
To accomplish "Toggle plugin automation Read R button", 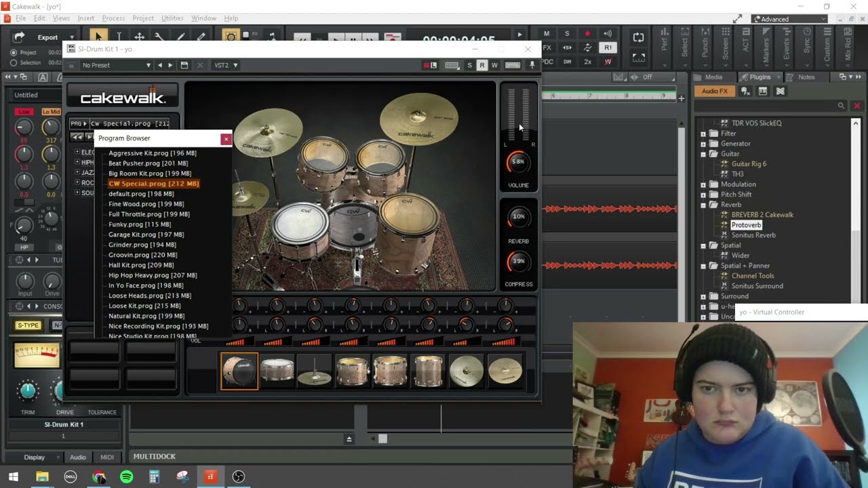I will pos(482,65).
